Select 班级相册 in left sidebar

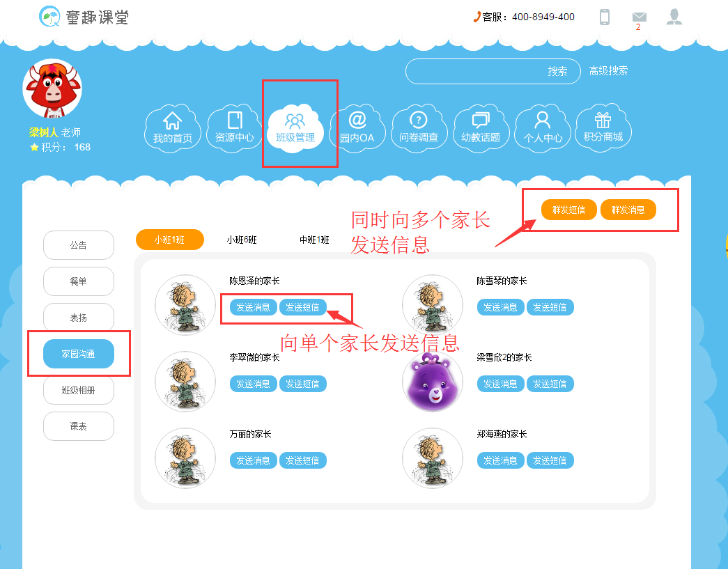pyautogui.click(x=78, y=390)
